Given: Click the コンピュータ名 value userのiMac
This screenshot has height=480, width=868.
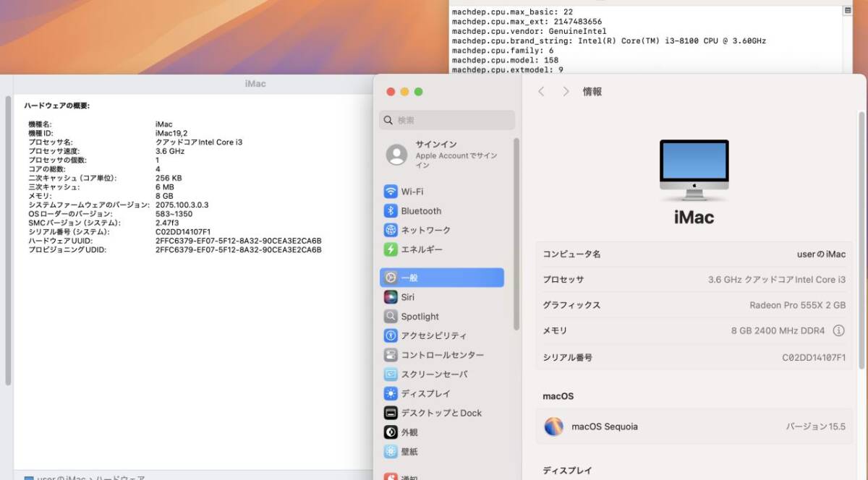Looking at the screenshot, I should pyautogui.click(x=821, y=254).
